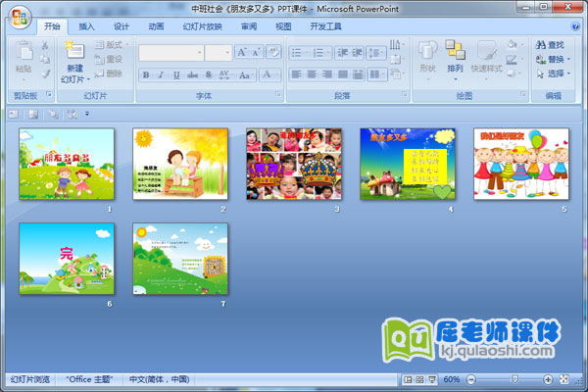Start slideshow from status bar icon

tap(432, 378)
